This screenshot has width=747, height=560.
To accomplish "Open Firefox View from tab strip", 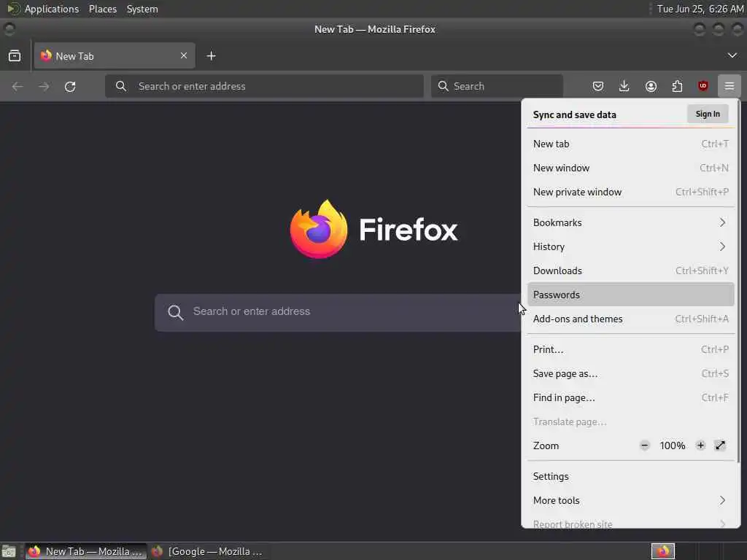I will pyautogui.click(x=15, y=56).
